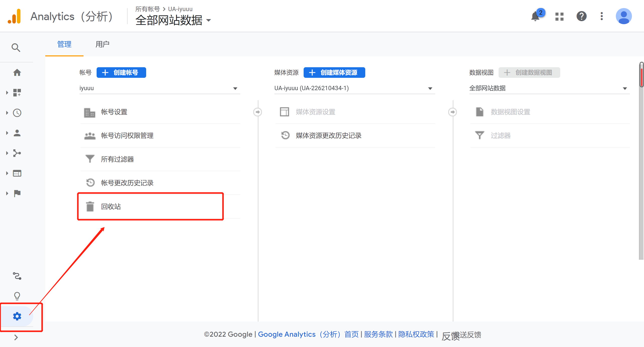
Task: Expand the Behavior sidebar section chevron
Action: 7,173
